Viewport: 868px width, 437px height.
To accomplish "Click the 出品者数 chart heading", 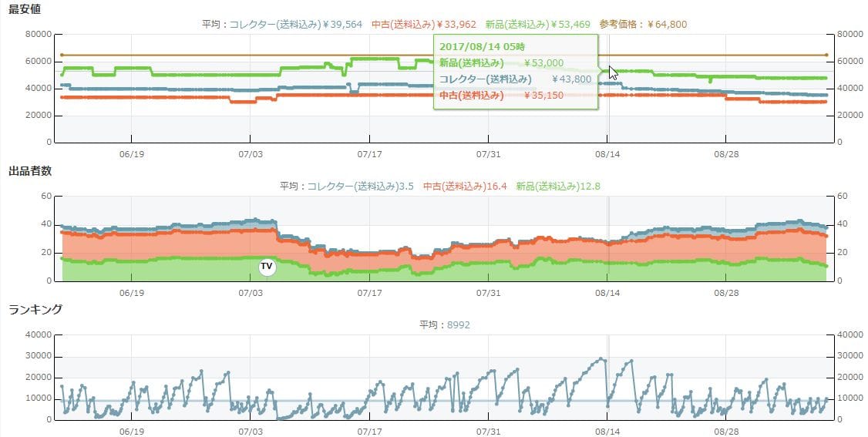I will [30, 170].
